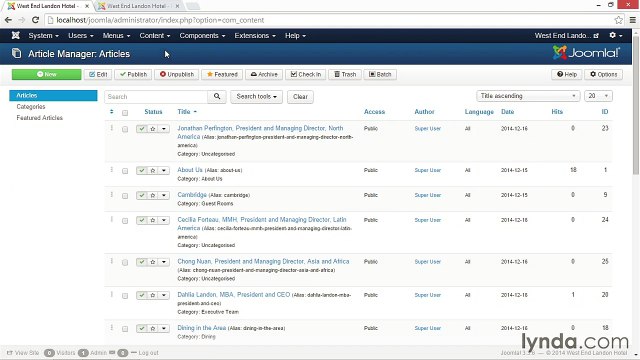Select the Jonathan Perfington article checkbox

point(125,129)
